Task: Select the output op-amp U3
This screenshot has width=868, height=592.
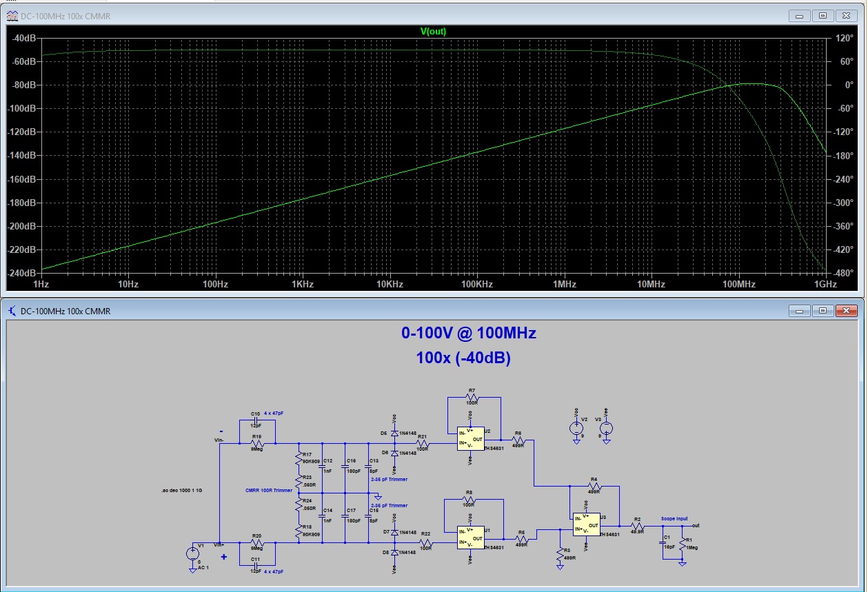Action: pos(587,525)
